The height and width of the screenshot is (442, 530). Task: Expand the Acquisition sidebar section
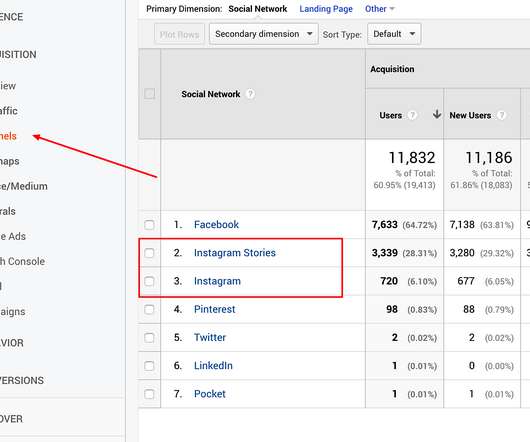[x=18, y=54]
